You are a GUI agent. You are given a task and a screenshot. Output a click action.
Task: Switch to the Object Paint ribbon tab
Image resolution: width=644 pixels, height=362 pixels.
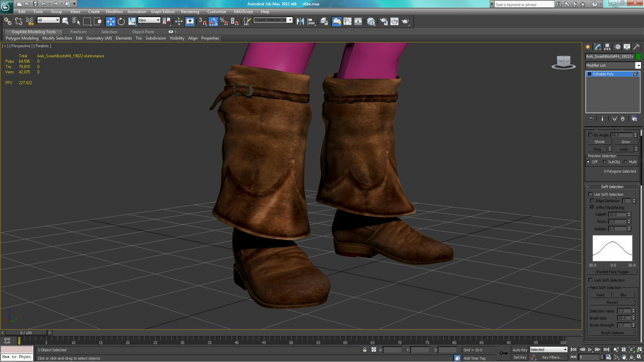click(143, 32)
